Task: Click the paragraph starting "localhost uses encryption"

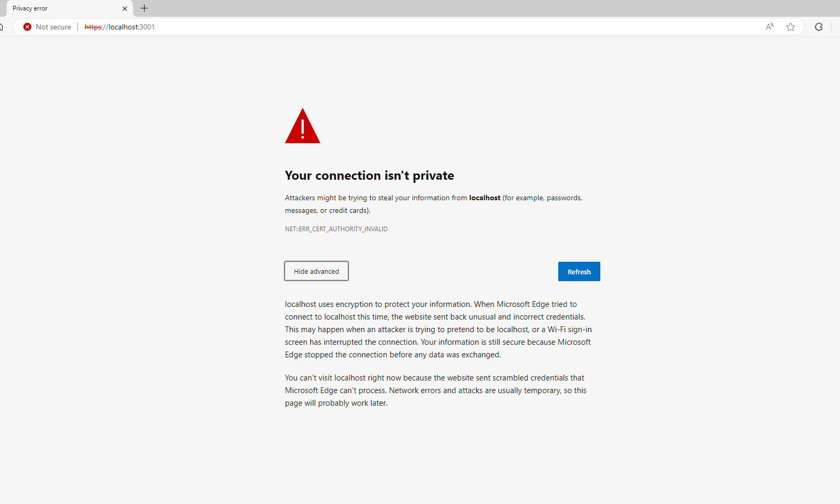Action: (438, 330)
